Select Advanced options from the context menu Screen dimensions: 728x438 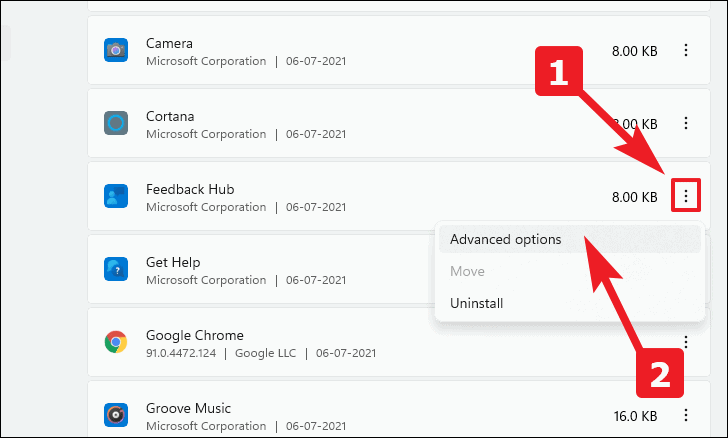[505, 240]
